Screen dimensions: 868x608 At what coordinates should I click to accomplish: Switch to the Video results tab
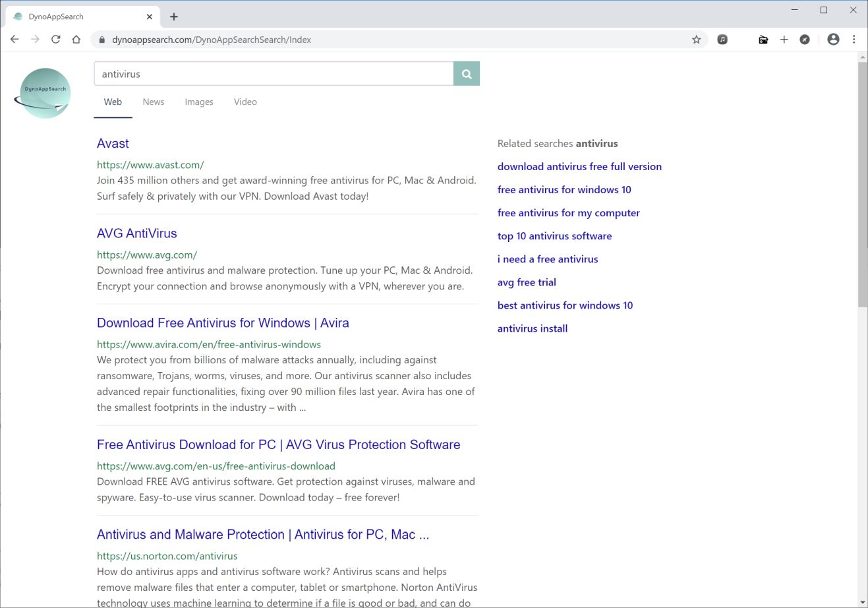click(245, 102)
